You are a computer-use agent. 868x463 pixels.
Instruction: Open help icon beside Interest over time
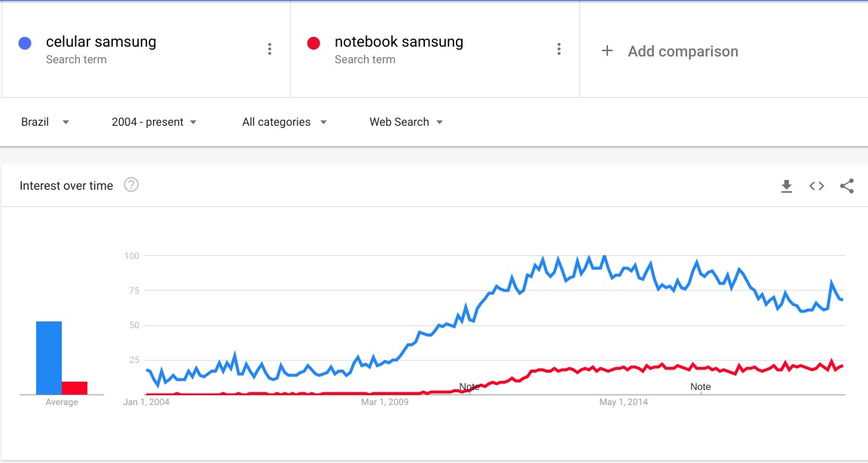point(131,184)
